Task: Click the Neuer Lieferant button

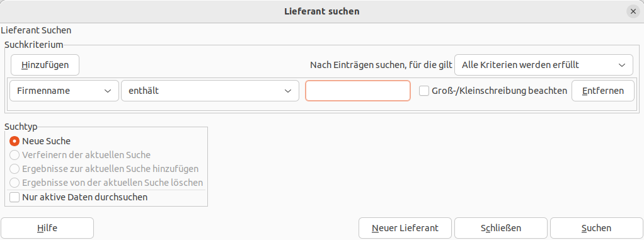Action: [405, 228]
